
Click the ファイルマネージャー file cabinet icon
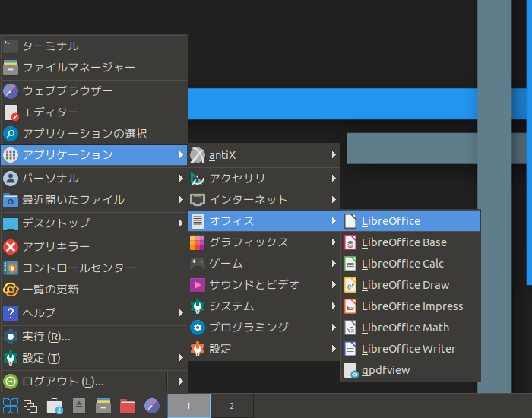coord(11,68)
